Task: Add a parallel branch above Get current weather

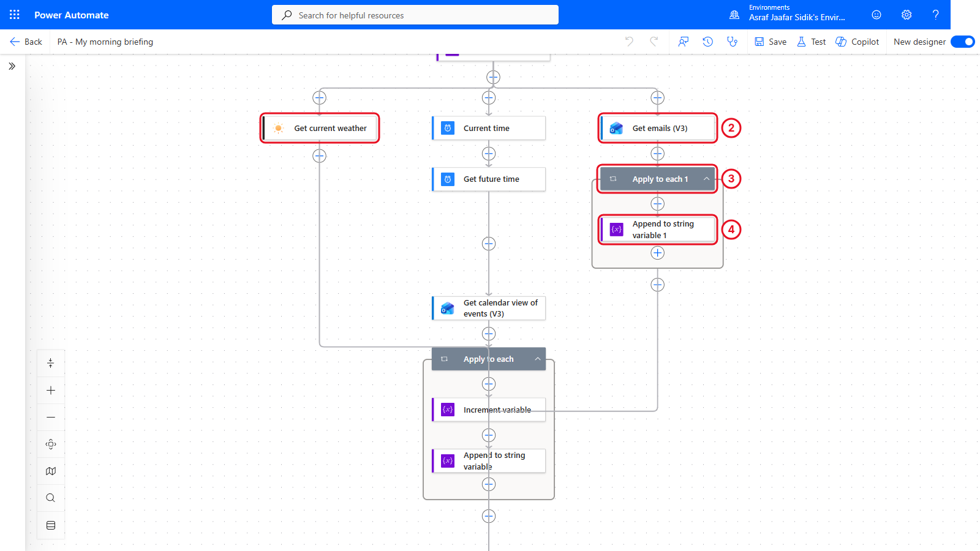Action: coord(319,97)
